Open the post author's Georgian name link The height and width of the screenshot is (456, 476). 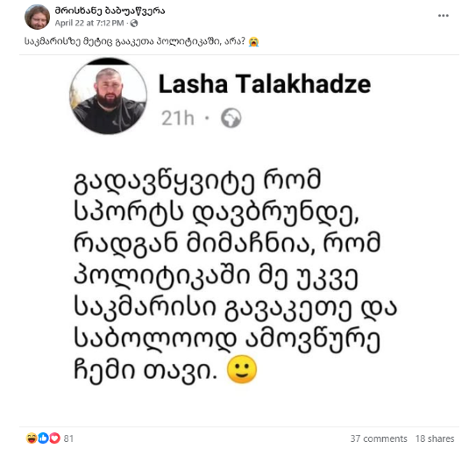click(110, 11)
